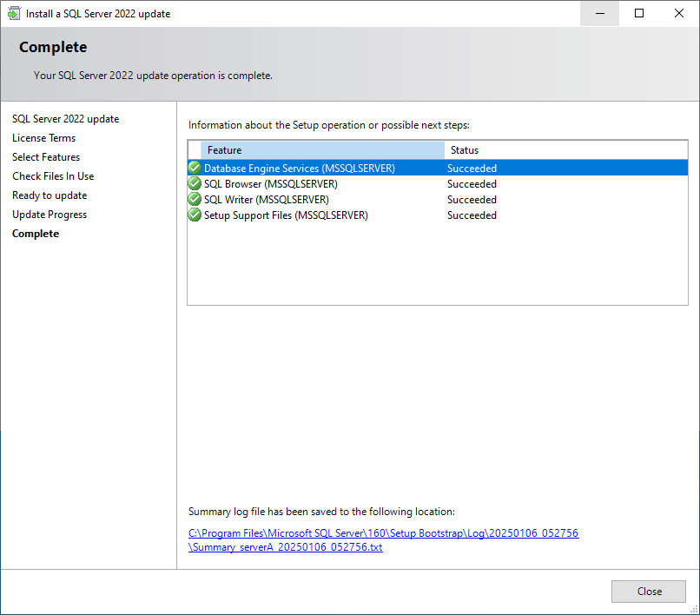This screenshot has height=615, width=700.
Task: Click Succeeded status for Setup Support Files
Action: click(x=472, y=215)
